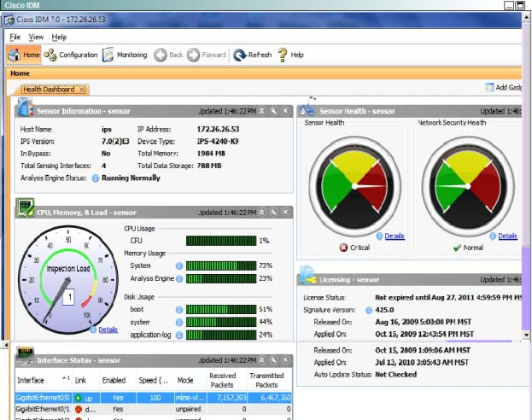Close the Sensor Information gadget
The image size is (532, 420).
[x=285, y=111]
